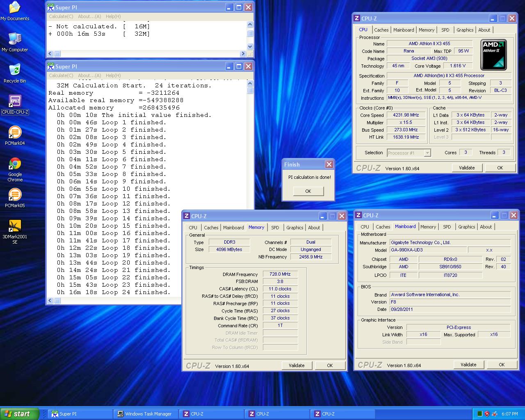
Task: Minimize the lower Super PI window
Action: tap(229, 66)
